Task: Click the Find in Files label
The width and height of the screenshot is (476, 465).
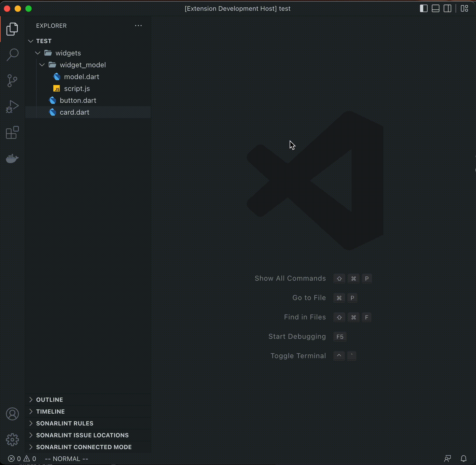Action: [x=305, y=317]
